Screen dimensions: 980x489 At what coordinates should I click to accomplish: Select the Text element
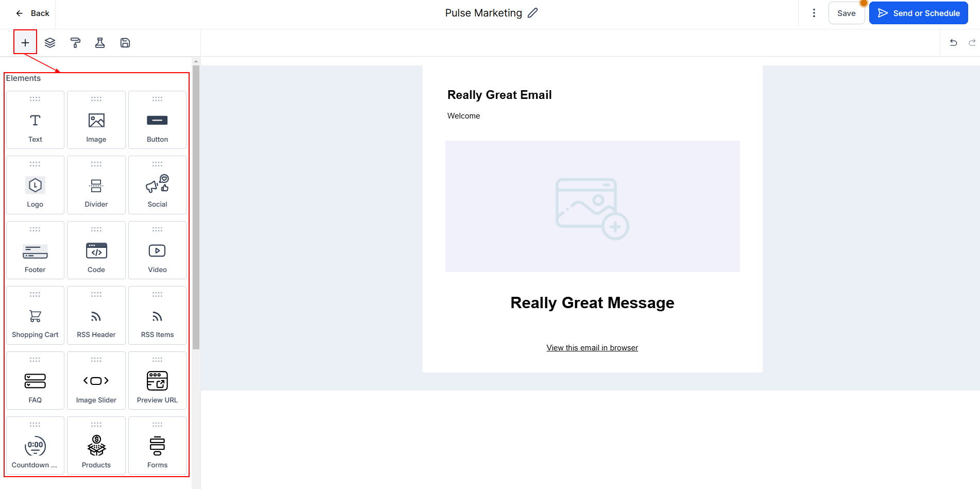click(x=35, y=120)
